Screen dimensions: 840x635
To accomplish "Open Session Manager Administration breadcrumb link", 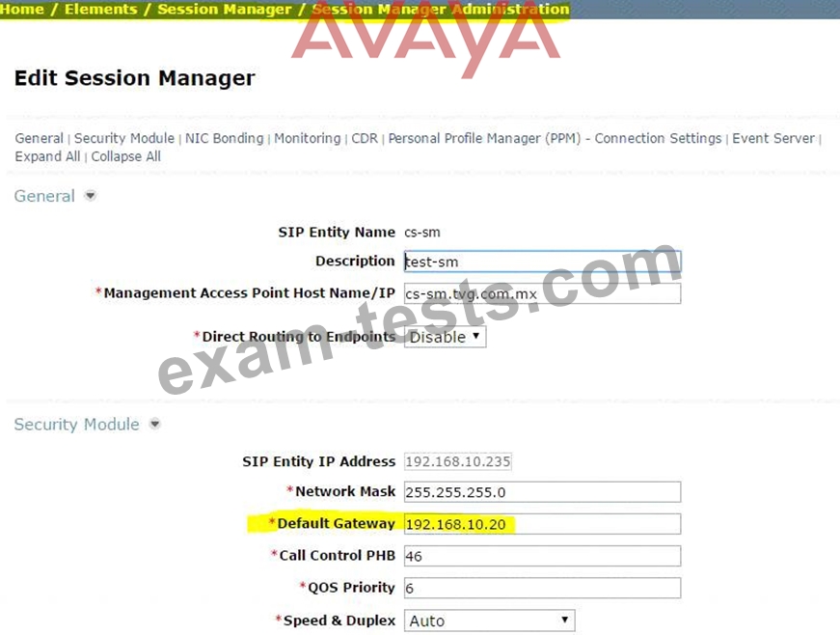I will pos(441,9).
